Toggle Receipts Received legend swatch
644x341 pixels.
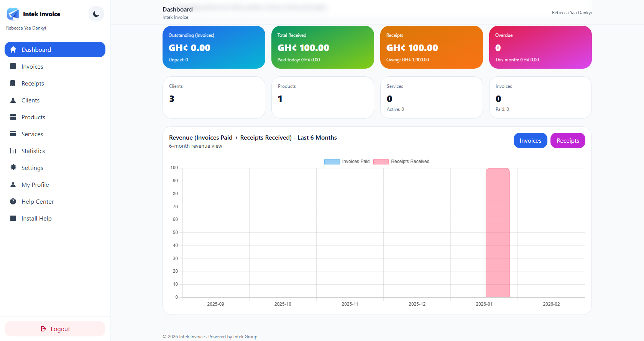point(381,161)
